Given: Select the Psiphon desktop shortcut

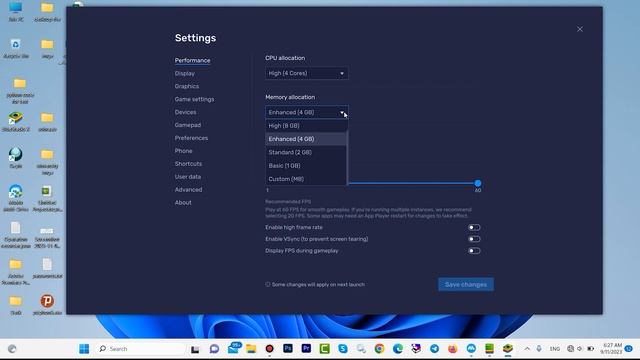Looking at the screenshot, I should coord(47,304).
